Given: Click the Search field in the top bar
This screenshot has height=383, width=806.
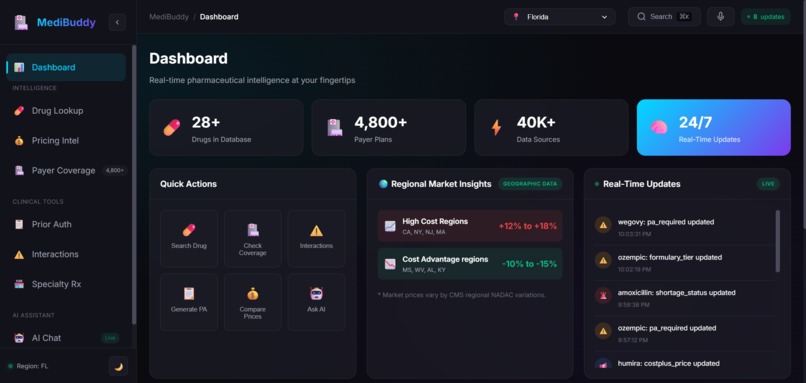Looking at the screenshot, I should pos(664,17).
